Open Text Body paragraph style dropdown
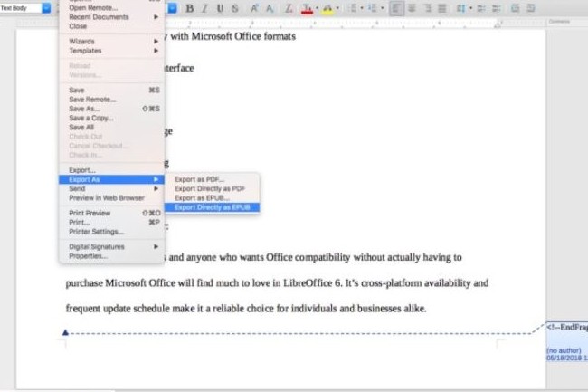The height and width of the screenshot is (392, 588). click(x=46, y=8)
